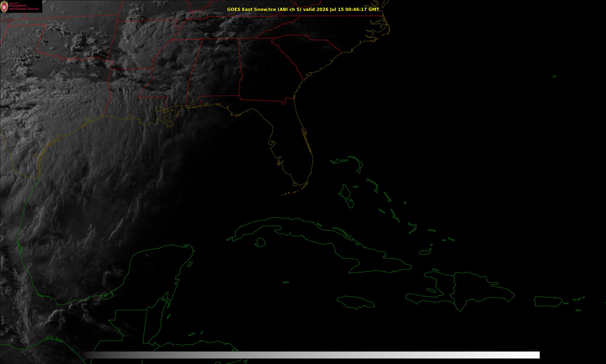Select the Puerto Rico island outline
Image resolution: width=606 pixels, height=364 pixels.
(x=548, y=301)
